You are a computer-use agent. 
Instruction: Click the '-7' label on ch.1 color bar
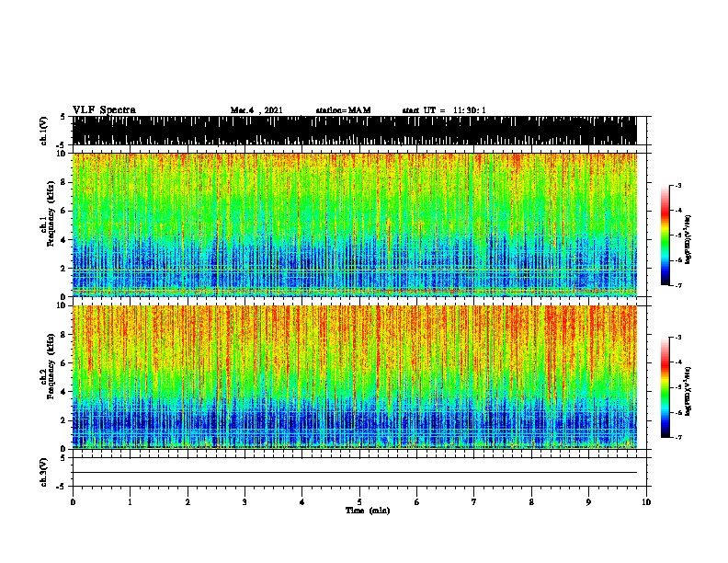click(678, 285)
